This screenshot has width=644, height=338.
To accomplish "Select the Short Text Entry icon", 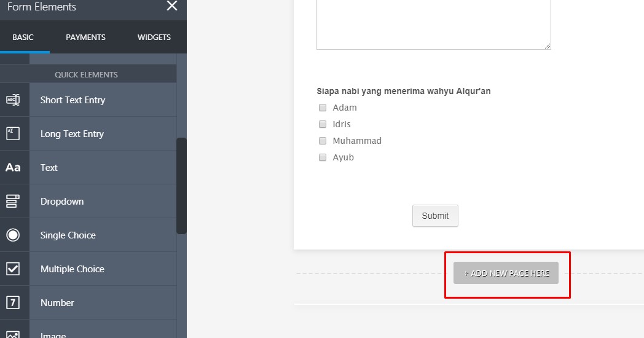I will click(x=13, y=100).
